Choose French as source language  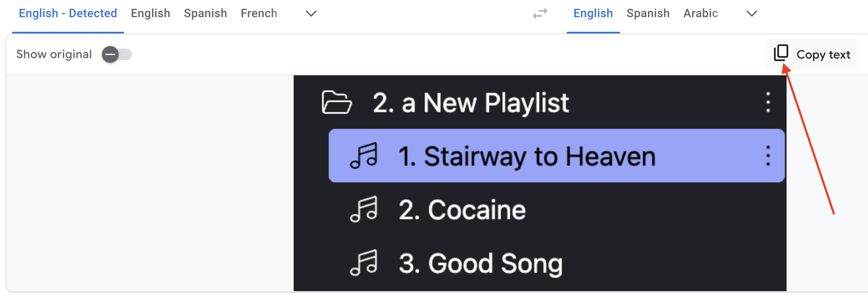coord(259,13)
